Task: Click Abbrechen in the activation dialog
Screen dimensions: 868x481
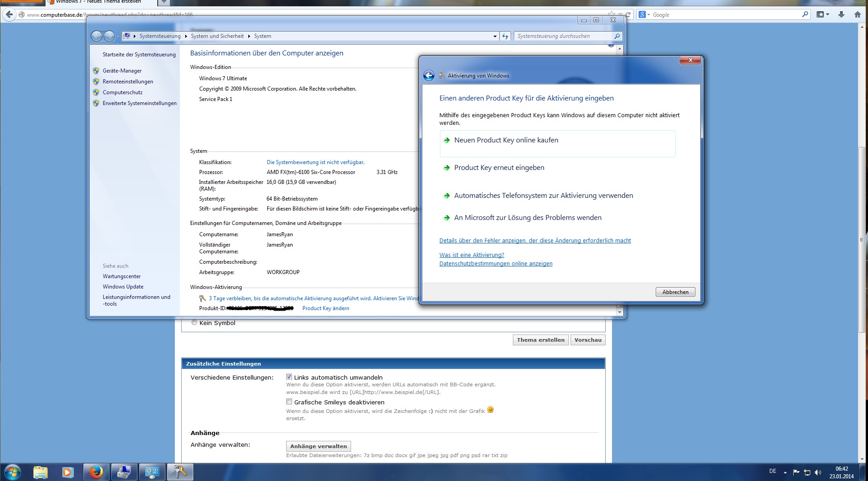Action: 675,292
